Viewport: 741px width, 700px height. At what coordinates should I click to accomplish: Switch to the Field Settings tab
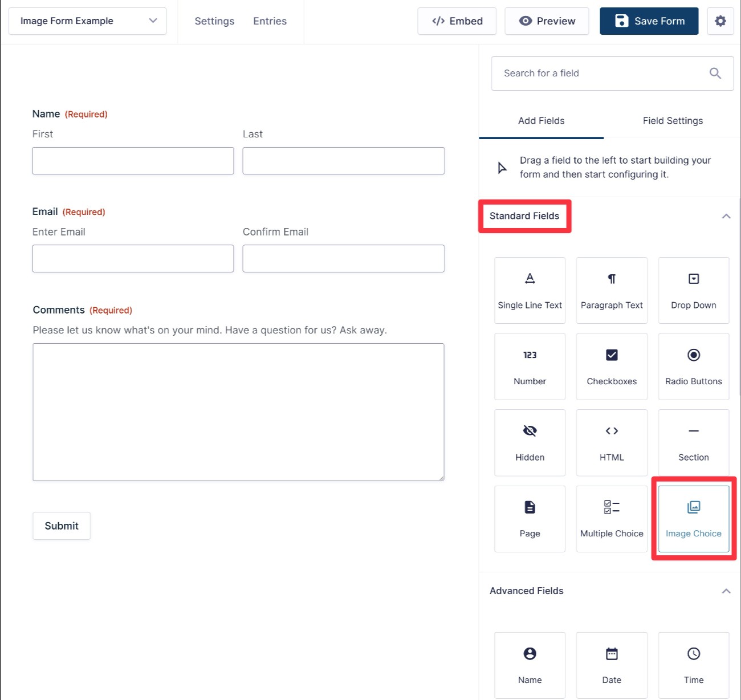click(672, 121)
